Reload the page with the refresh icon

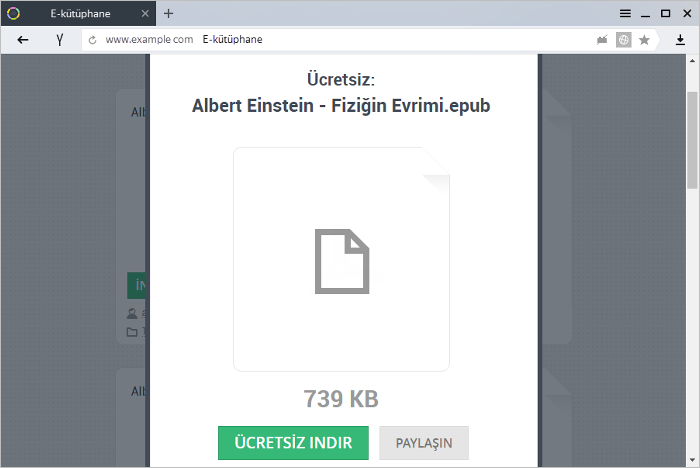point(92,40)
